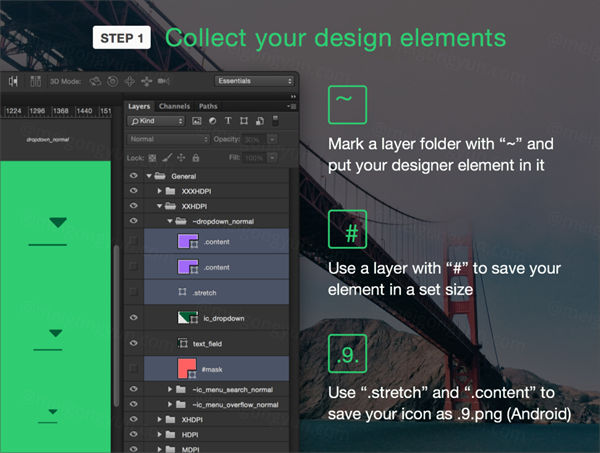Expand the XXXHDPI folder

pos(160,190)
